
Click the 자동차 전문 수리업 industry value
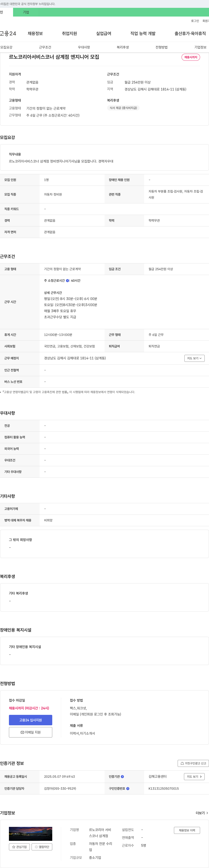pyautogui.click(x=100, y=847)
